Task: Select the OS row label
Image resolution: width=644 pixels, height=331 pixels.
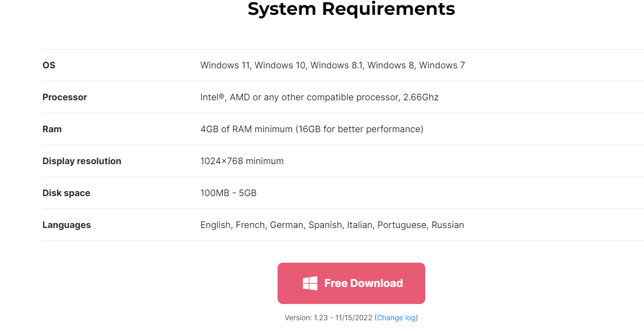Action: pos(49,65)
